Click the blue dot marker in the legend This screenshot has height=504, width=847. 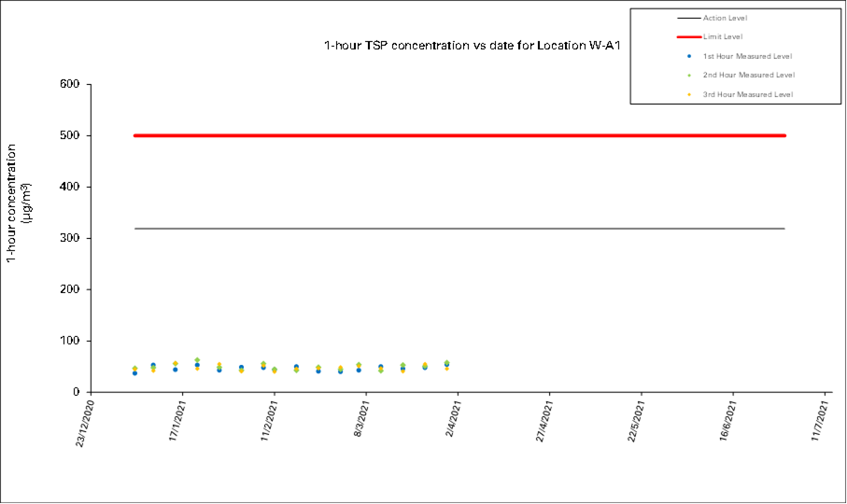[688, 56]
